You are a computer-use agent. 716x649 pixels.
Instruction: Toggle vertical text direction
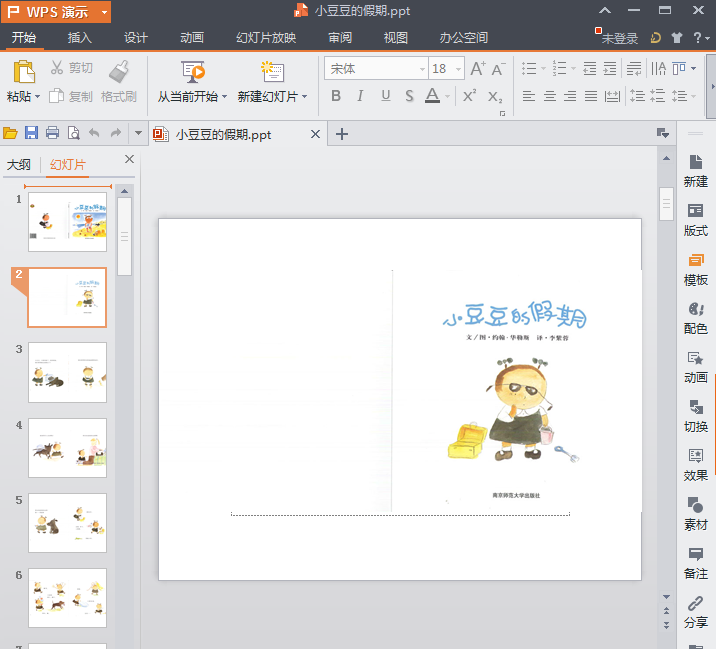pyautogui.click(x=658, y=69)
